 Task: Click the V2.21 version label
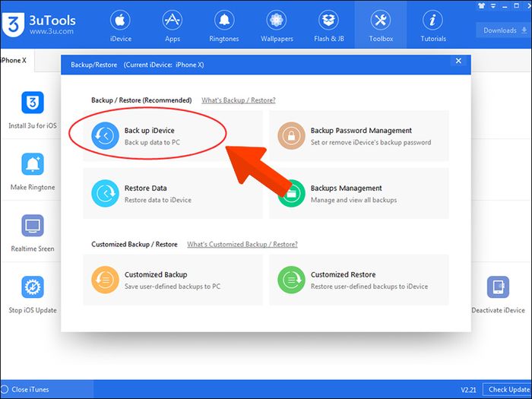click(x=468, y=390)
